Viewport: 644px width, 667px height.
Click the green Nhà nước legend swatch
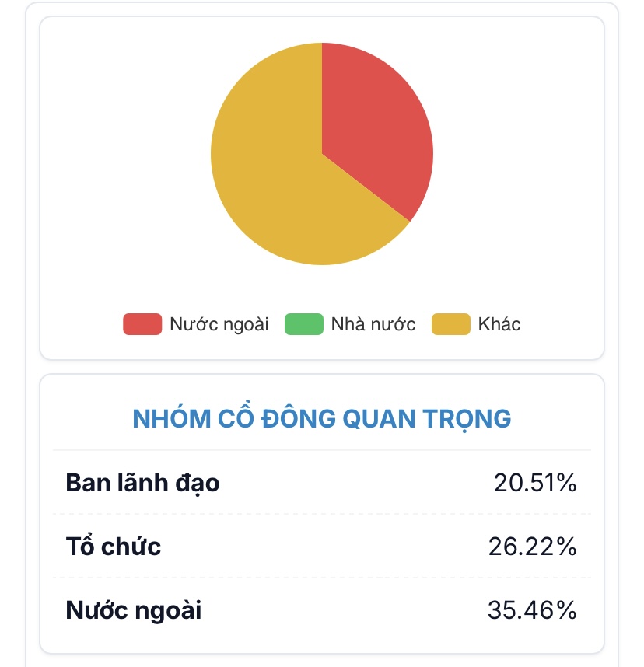(303, 324)
